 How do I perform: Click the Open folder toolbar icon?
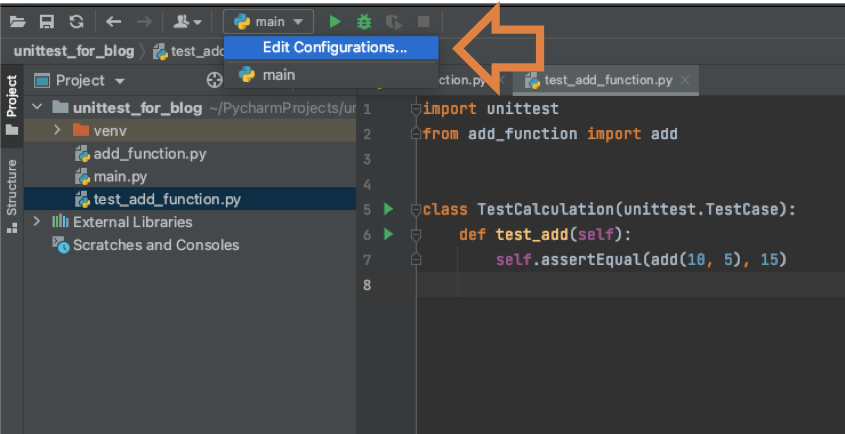pyautogui.click(x=17, y=21)
